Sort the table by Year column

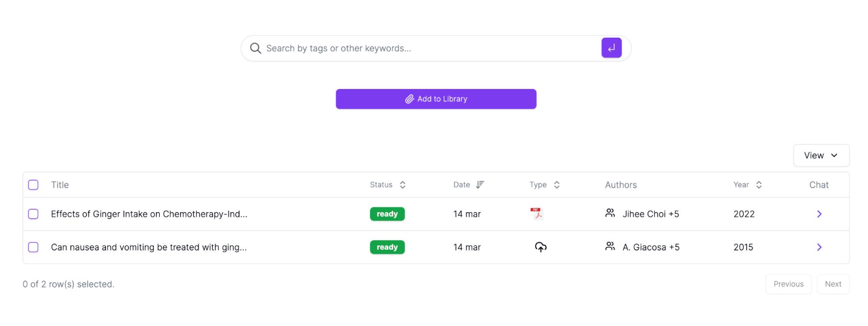[x=748, y=185]
